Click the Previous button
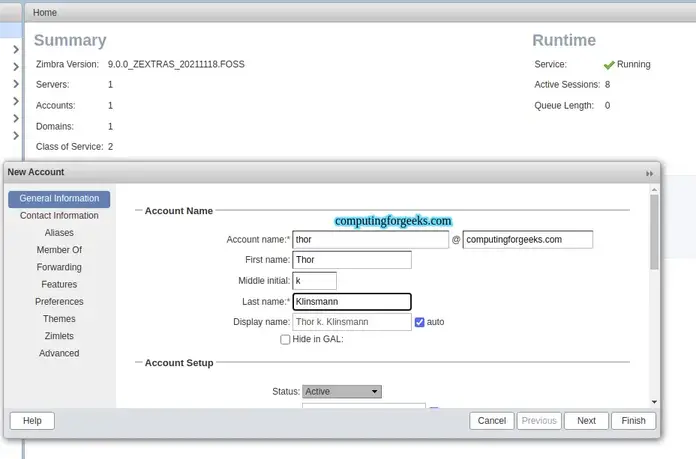 539,421
